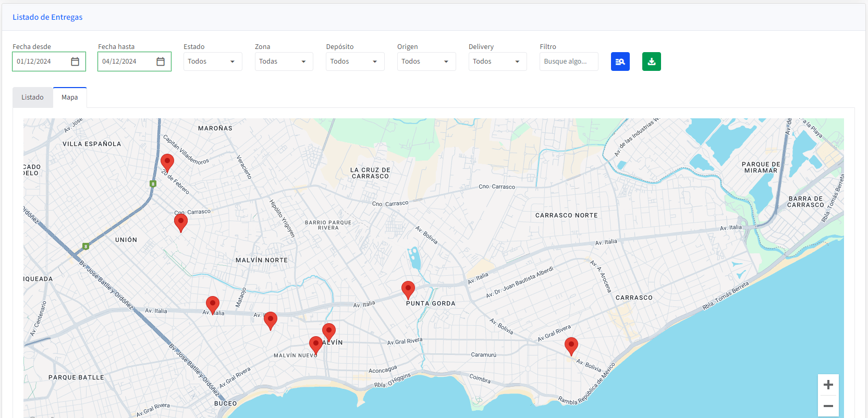
Task: Open the Origen dropdown
Action: click(426, 62)
